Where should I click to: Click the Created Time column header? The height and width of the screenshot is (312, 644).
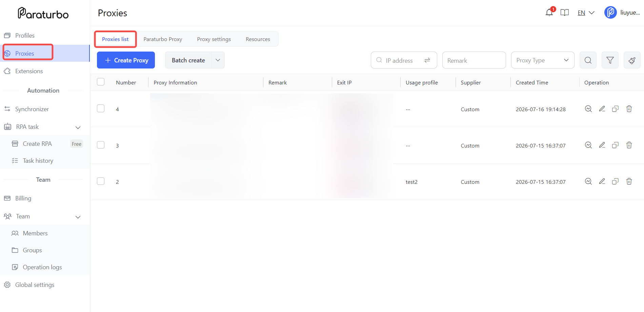coord(532,82)
